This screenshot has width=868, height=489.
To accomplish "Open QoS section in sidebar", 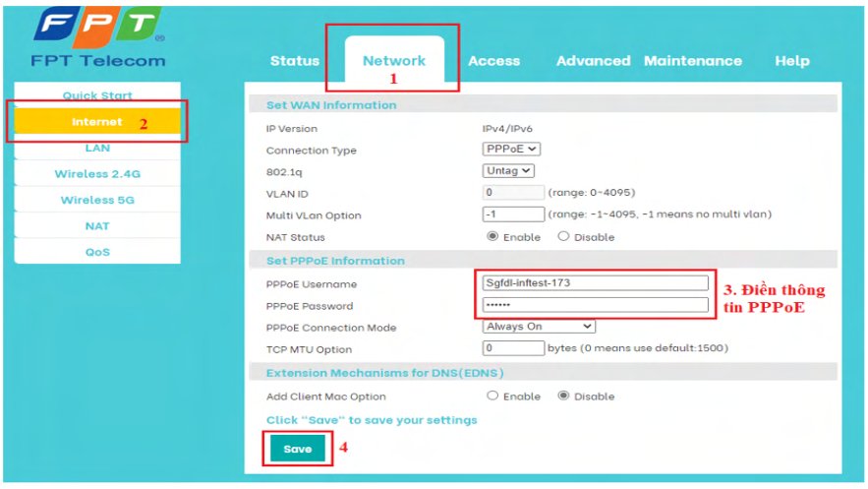I will (97, 252).
